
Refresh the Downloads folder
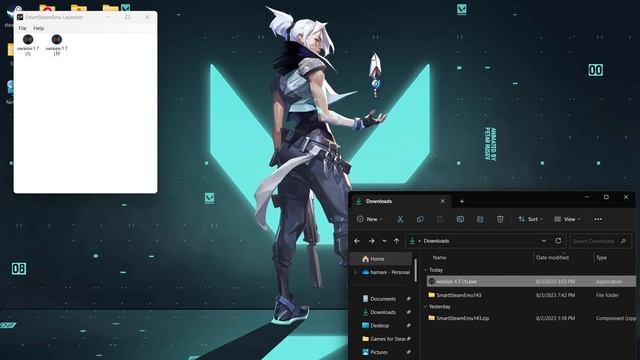[558, 241]
